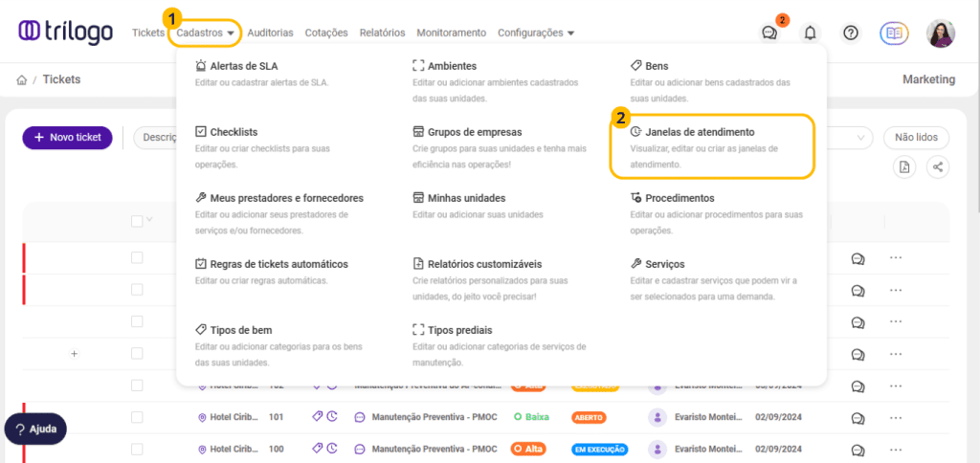Image resolution: width=980 pixels, height=463 pixels.
Task: Open three-dots options for ticket 100 row
Action: point(896,449)
